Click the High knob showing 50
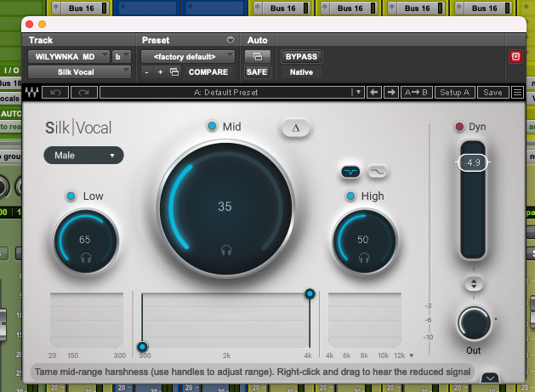The height and width of the screenshot is (392, 535). pyautogui.click(x=364, y=241)
